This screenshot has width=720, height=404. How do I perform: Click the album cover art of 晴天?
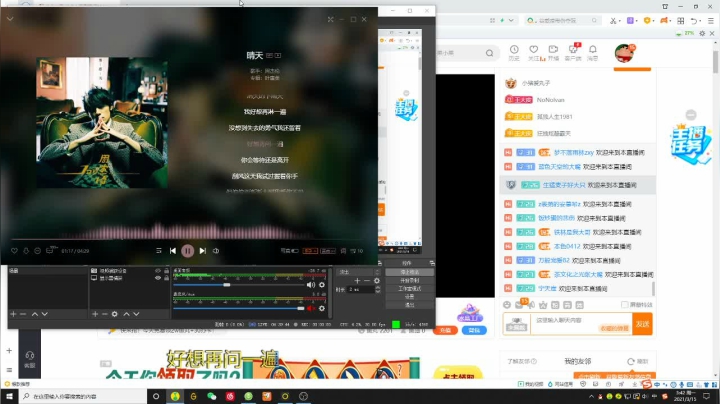click(102, 123)
